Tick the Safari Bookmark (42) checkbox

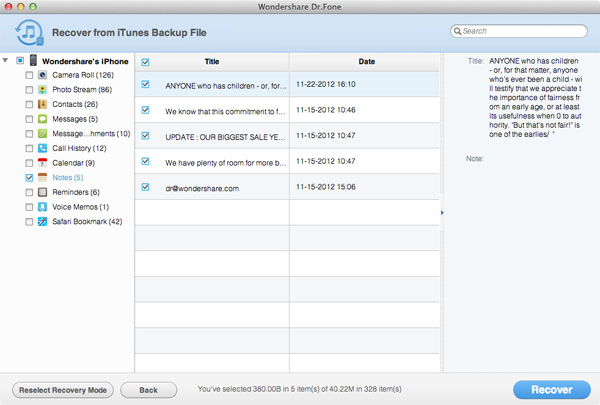point(29,221)
